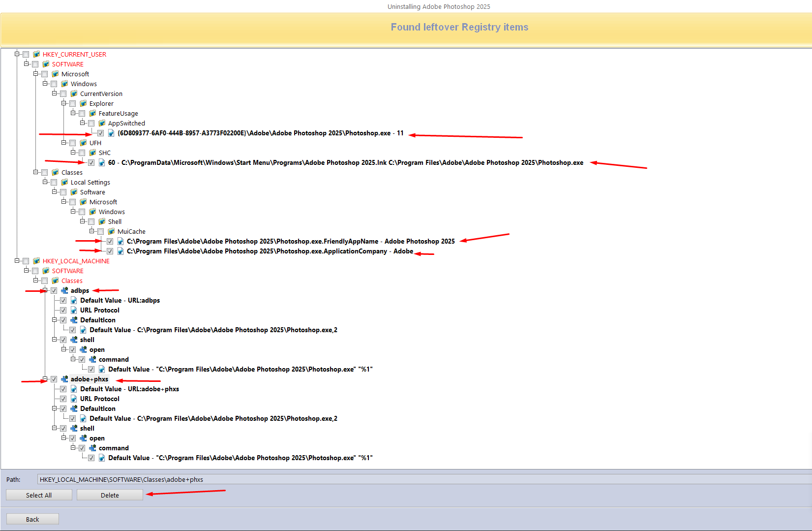Uncheck the {6D809377 Photoshop.exe entry checkbox
812x531 pixels.
101,133
